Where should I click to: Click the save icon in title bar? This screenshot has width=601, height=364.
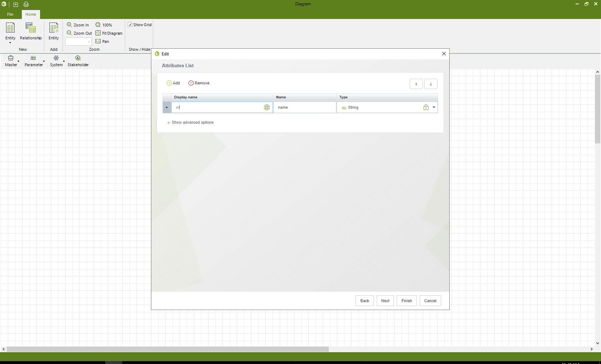[x=16, y=4]
